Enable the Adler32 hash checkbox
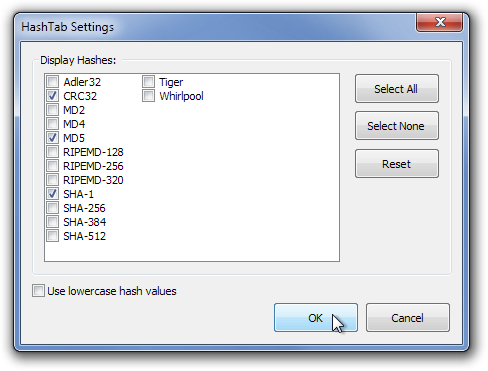Image resolution: width=488 pixels, height=371 pixels. click(52, 82)
